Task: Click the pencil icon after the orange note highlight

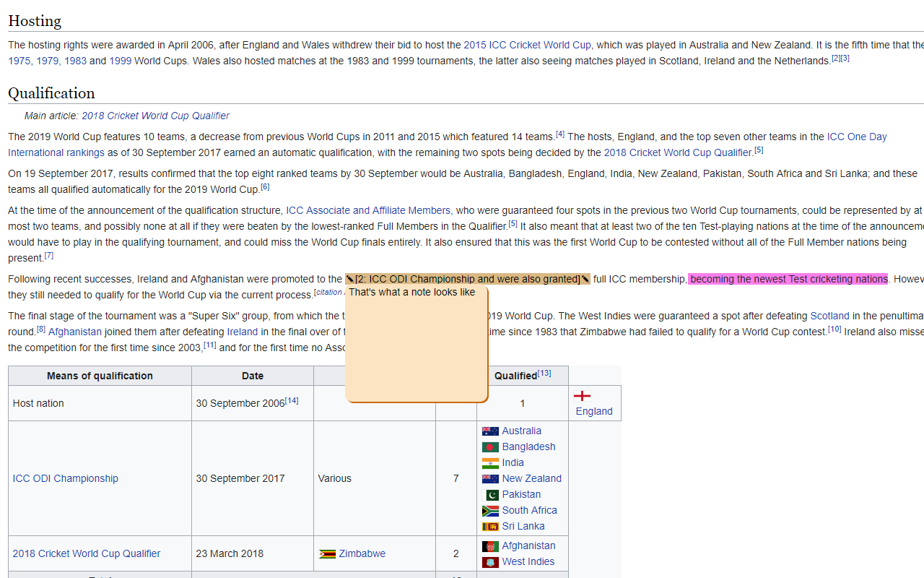Action: pos(585,279)
